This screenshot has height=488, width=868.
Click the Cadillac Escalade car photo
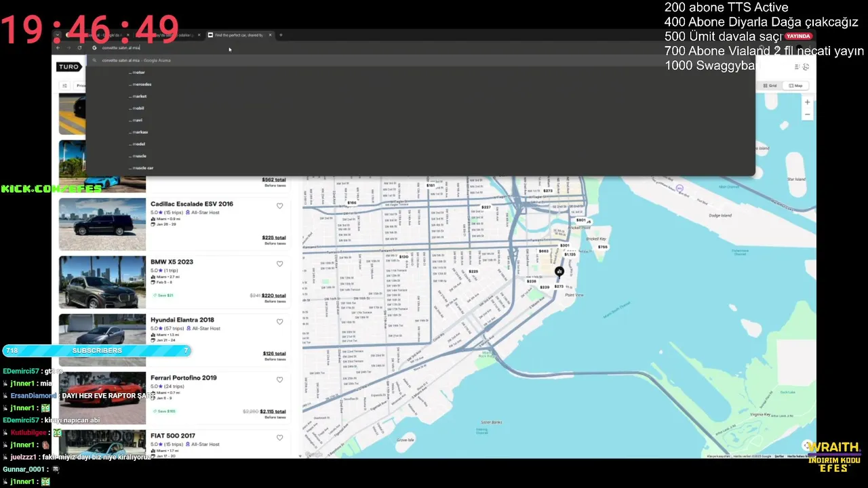click(102, 224)
